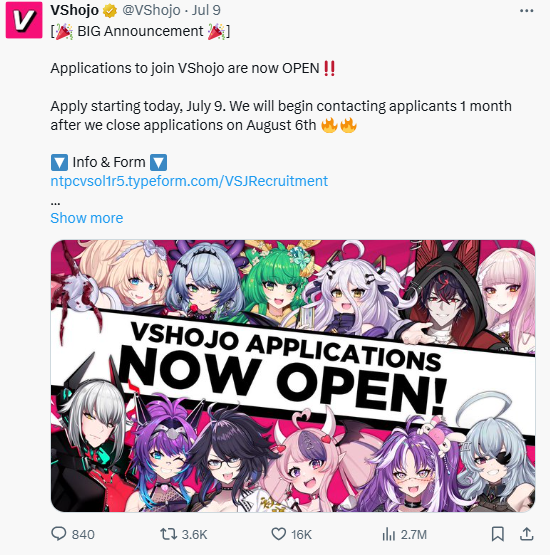Click the truncated ellipsis above Show more

pyautogui.click(x=55, y=203)
